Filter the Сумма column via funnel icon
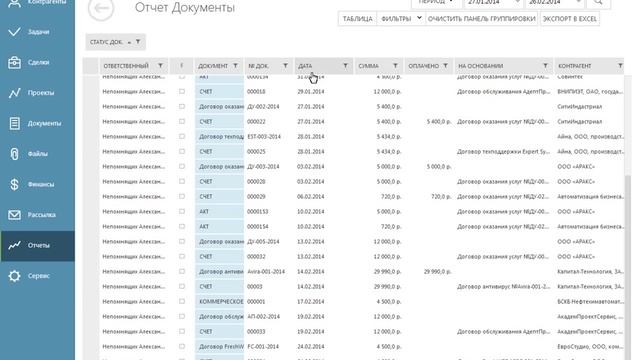Image resolution: width=640 pixels, height=360 pixels. (395, 66)
